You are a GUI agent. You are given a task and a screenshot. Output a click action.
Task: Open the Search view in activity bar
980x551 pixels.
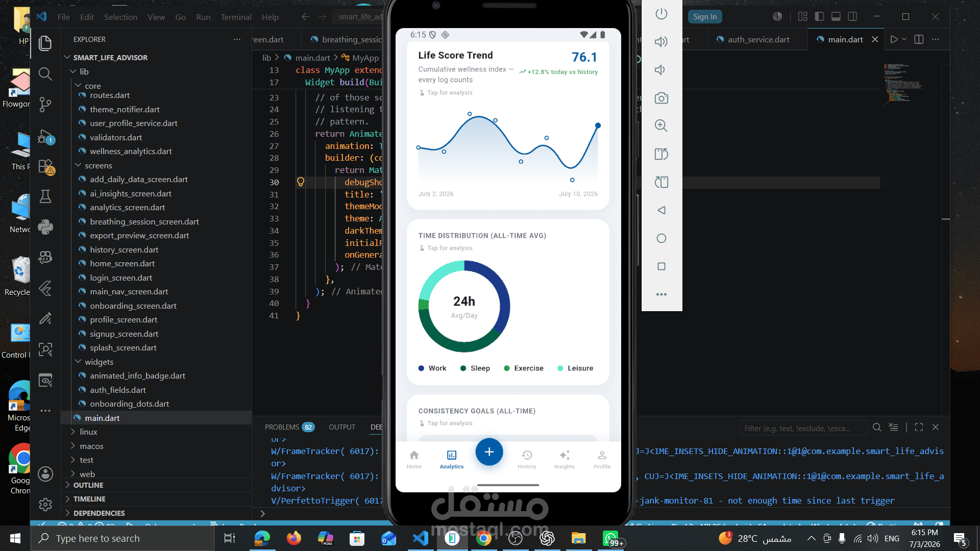point(45,74)
